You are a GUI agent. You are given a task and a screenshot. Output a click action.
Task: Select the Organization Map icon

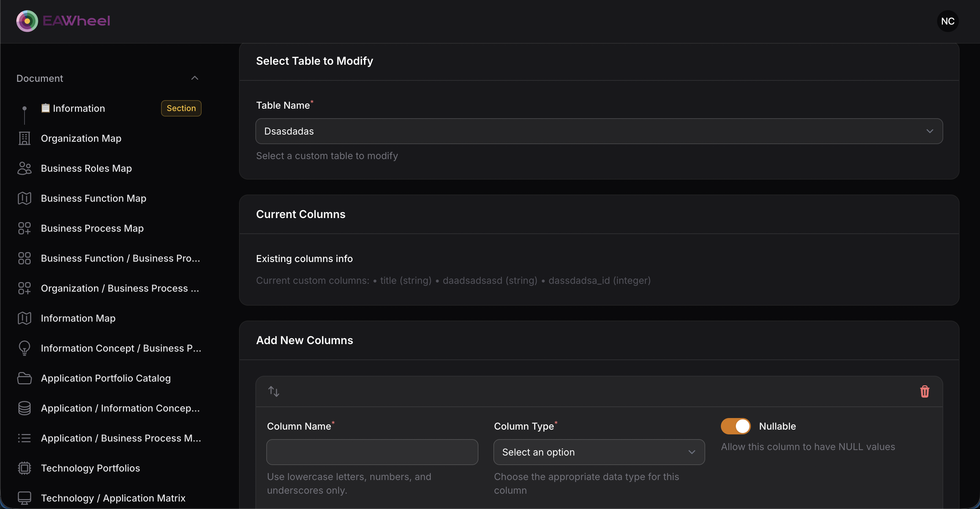(25, 138)
